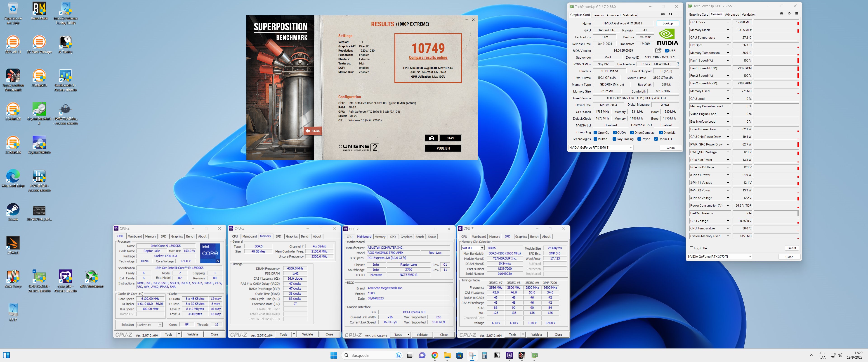Select the cpuz x64 desktop shortcut

(66, 281)
